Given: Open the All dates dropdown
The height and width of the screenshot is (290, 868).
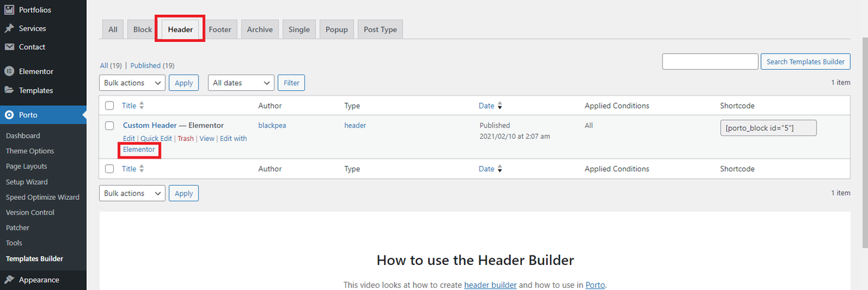Looking at the screenshot, I should pyautogui.click(x=241, y=83).
